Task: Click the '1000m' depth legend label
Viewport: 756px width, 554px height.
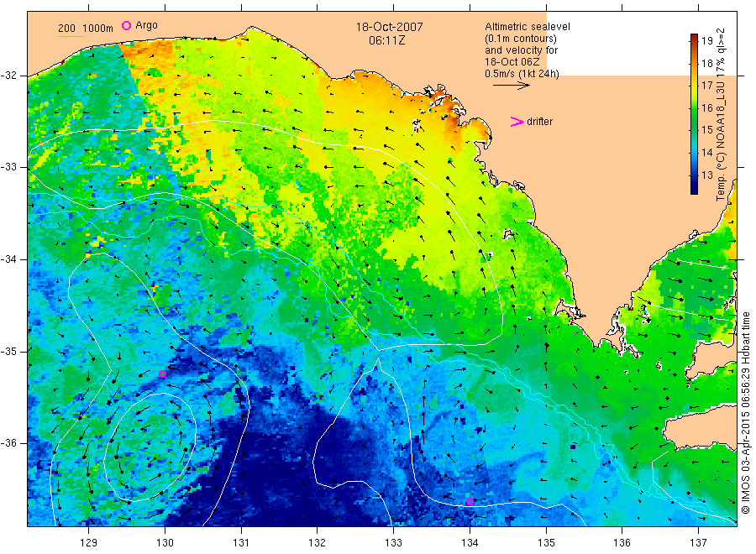Action: 98,29
